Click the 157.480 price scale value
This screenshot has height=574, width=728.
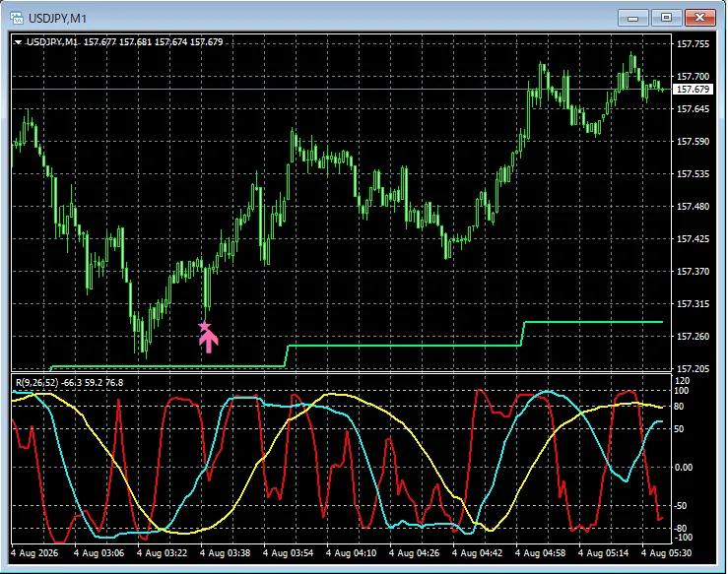coord(694,207)
